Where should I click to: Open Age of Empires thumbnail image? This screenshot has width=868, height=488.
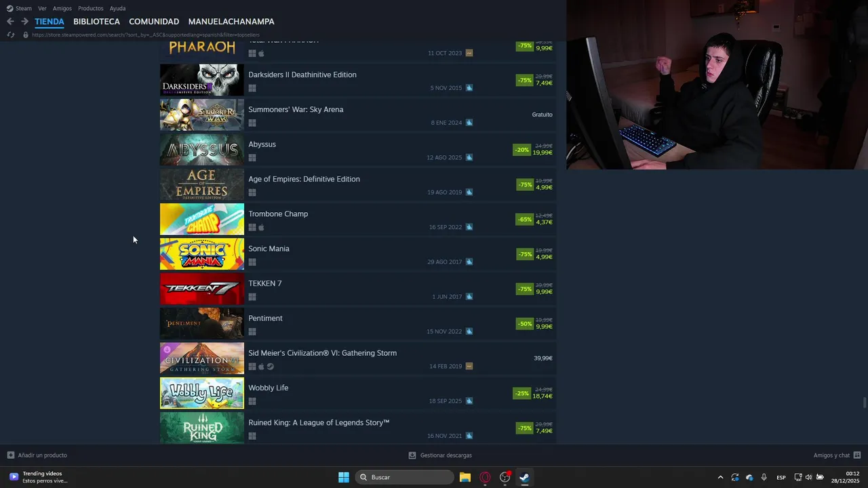(x=202, y=184)
